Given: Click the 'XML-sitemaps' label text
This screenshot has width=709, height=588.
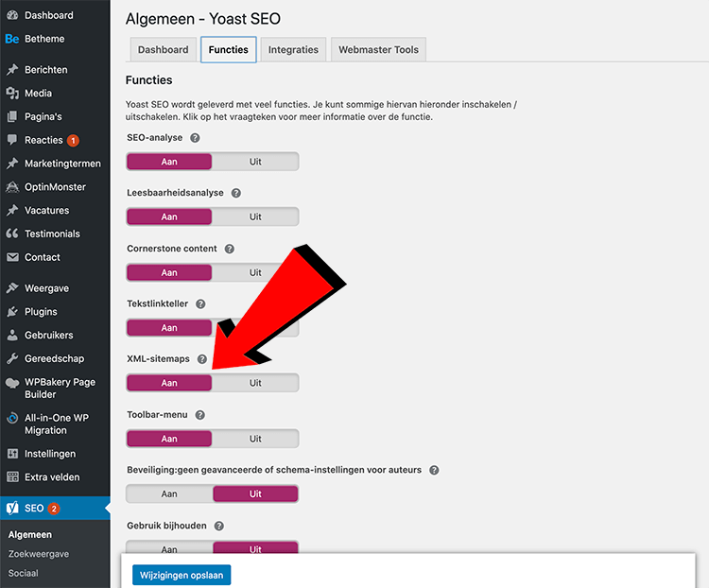Looking at the screenshot, I should pos(158,359).
